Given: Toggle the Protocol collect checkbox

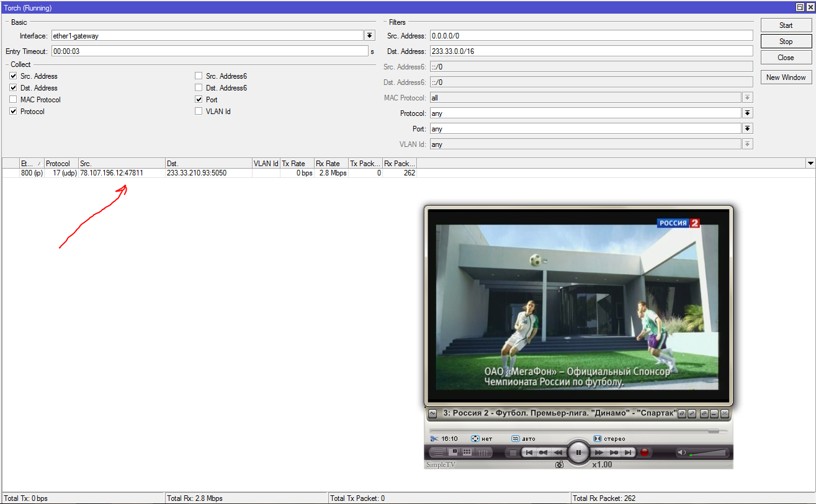Looking at the screenshot, I should (13, 112).
